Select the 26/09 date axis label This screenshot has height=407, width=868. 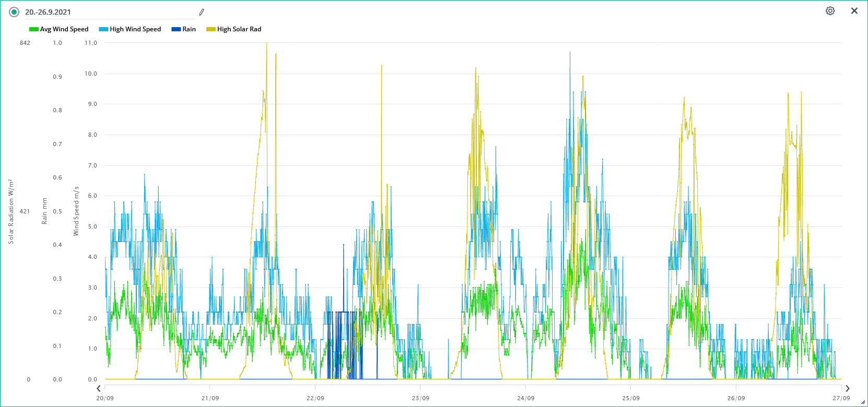click(736, 398)
